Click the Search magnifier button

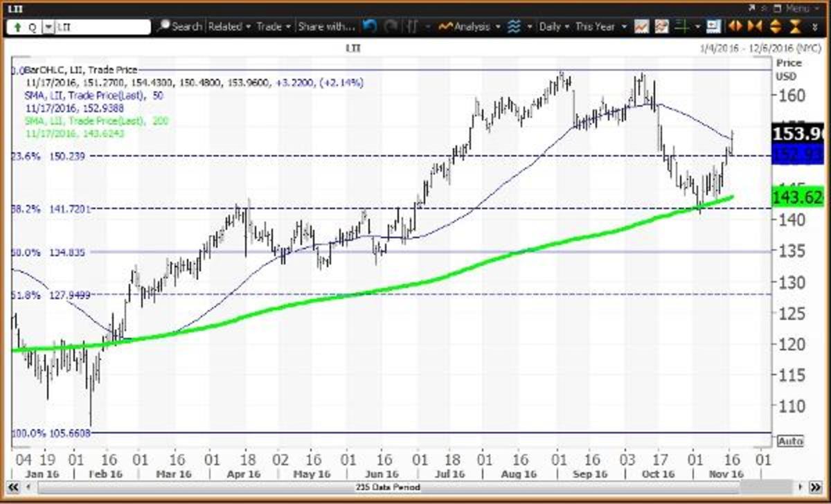(x=179, y=27)
